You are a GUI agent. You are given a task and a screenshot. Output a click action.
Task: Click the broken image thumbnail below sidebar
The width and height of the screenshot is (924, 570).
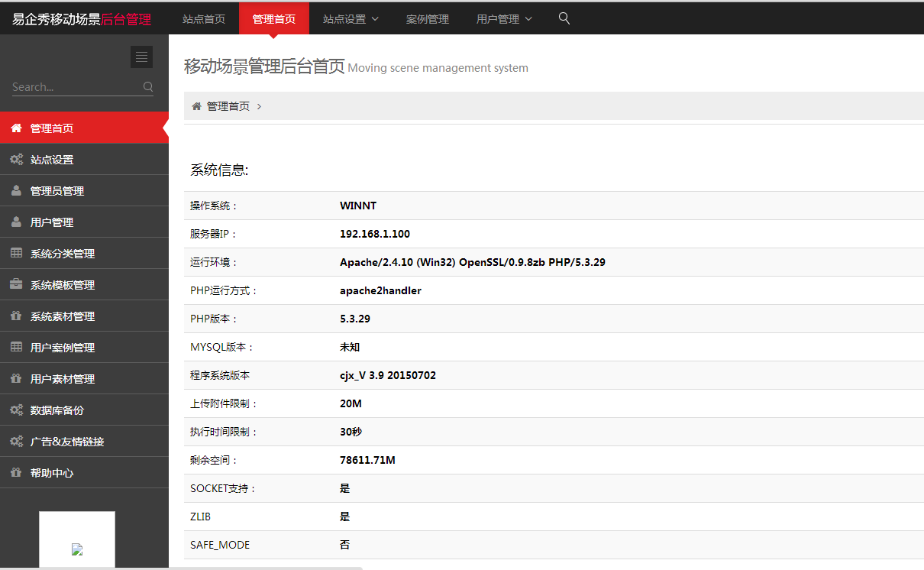pos(77,549)
